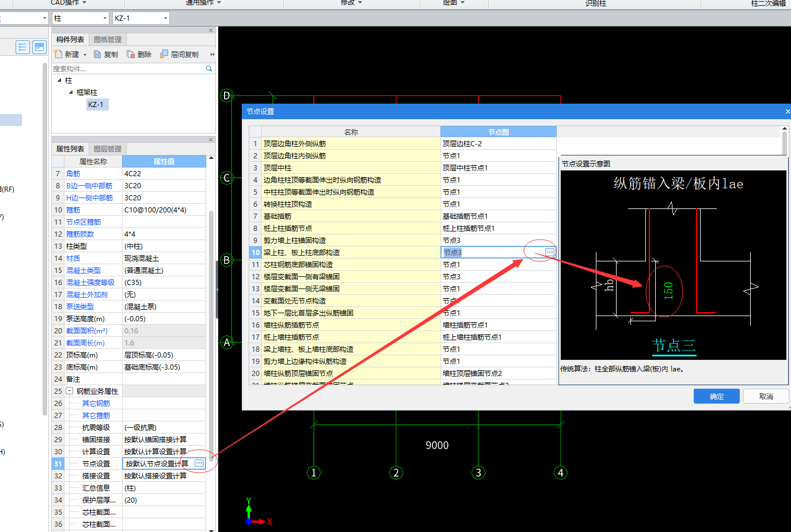791x532 pixels.
Task: Click grid axis bubble 1
Action: [314, 473]
